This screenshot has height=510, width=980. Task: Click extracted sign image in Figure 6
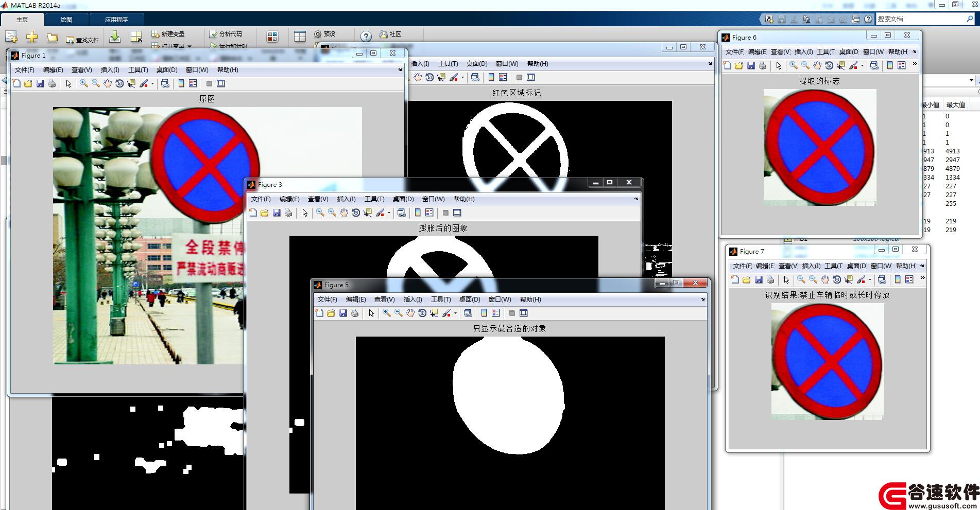coord(820,147)
